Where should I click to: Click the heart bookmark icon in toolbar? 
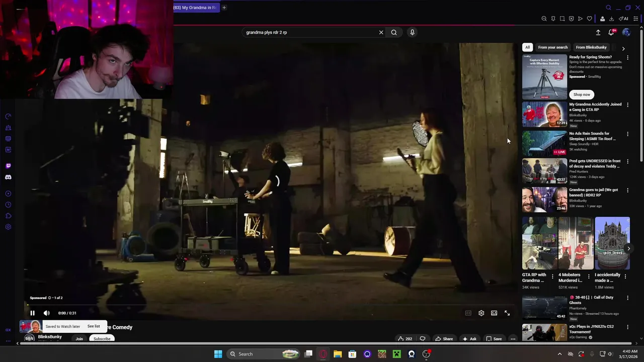click(589, 19)
